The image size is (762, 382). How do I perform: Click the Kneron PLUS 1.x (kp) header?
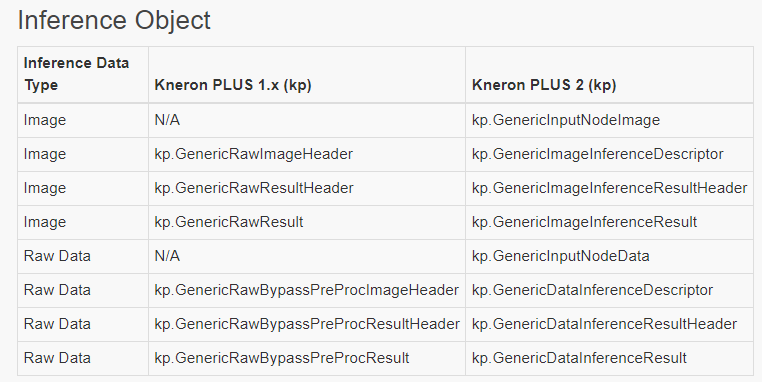233,85
